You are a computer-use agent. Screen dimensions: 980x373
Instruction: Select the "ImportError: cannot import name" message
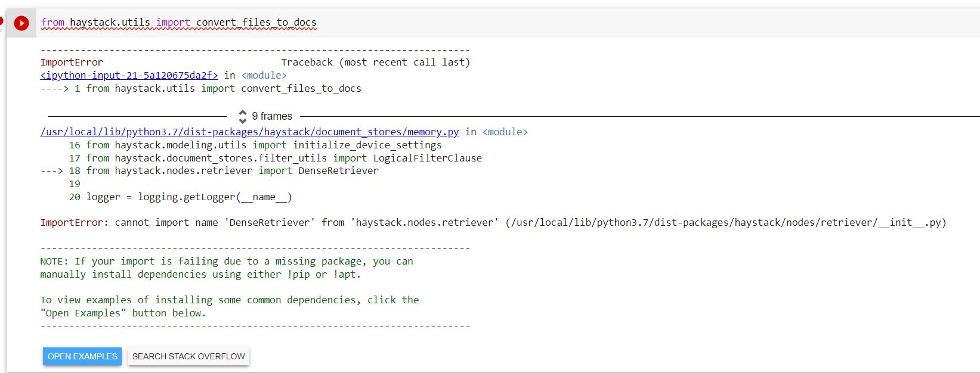(493, 222)
